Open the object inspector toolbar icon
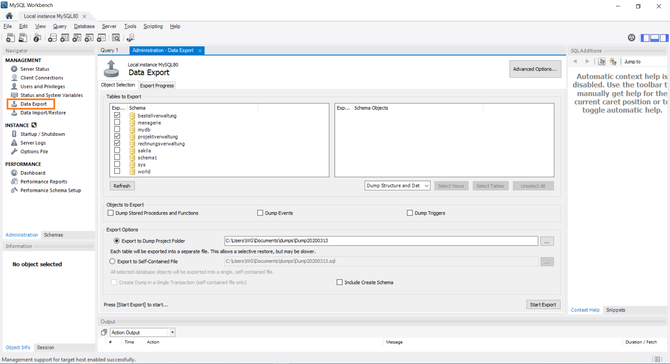This screenshot has height=364, width=670. click(x=37, y=38)
